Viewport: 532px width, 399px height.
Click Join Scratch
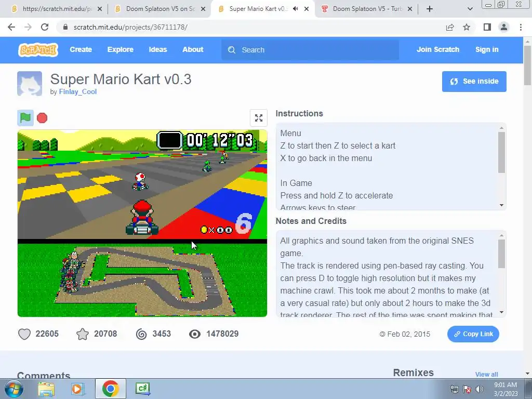click(437, 49)
